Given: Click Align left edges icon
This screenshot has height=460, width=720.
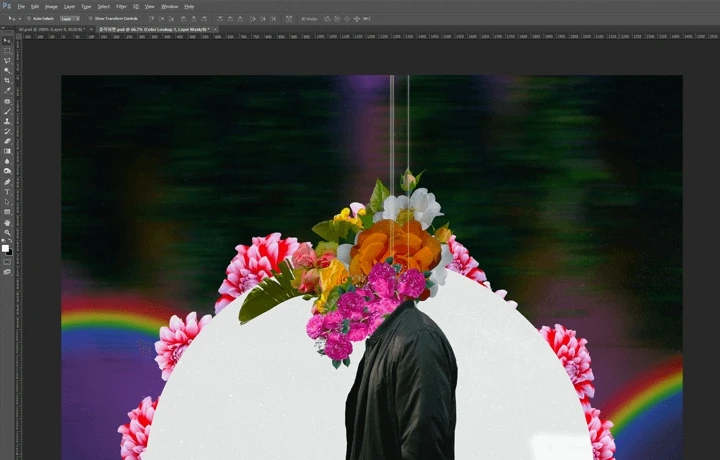Looking at the screenshot, I should [x=184, y=19].
